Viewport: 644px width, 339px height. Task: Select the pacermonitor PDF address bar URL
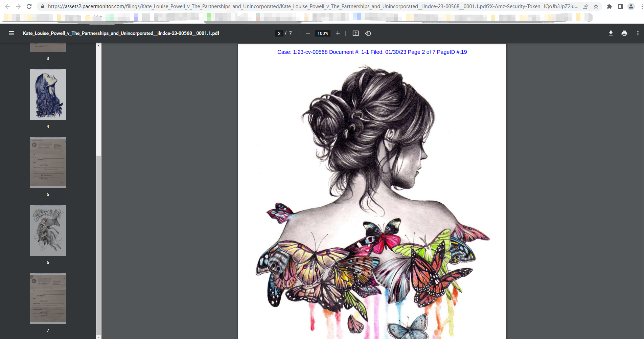point(313,6)
